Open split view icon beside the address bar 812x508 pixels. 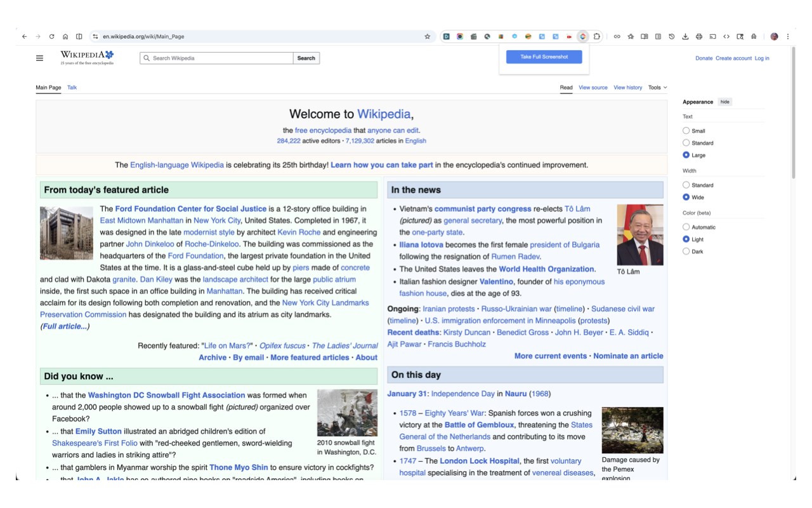pyautogui.click(x=79, y=37)
